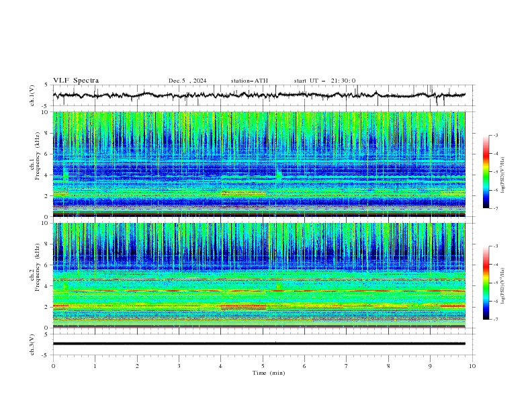The width and height of the screenshot is (532, 411).
Task: Click the 'ch.3(V)' waveform axis label
Action: pos(32,345)
